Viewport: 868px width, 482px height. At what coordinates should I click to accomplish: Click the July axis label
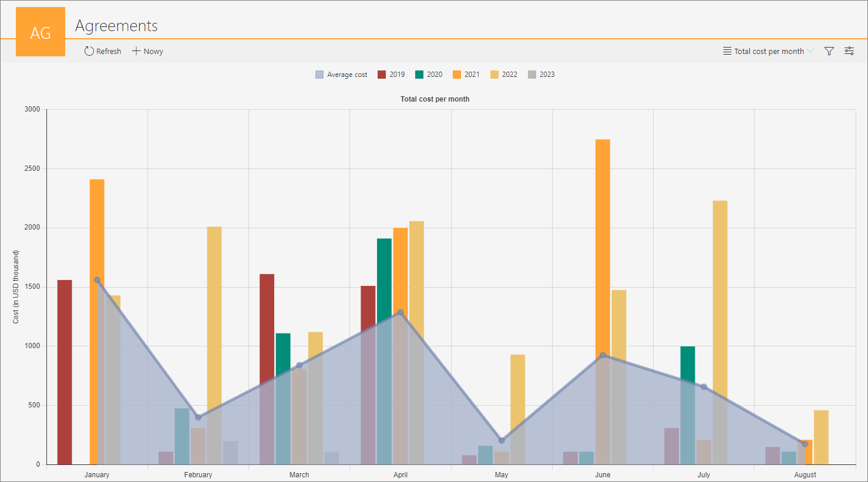pos(704,475)
